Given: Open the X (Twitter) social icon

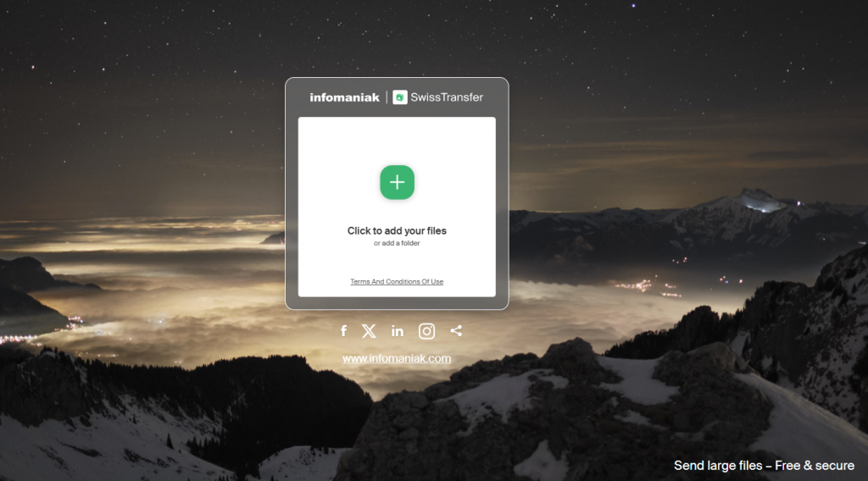Looking at the screenshot, I should (x=369, y=331).
